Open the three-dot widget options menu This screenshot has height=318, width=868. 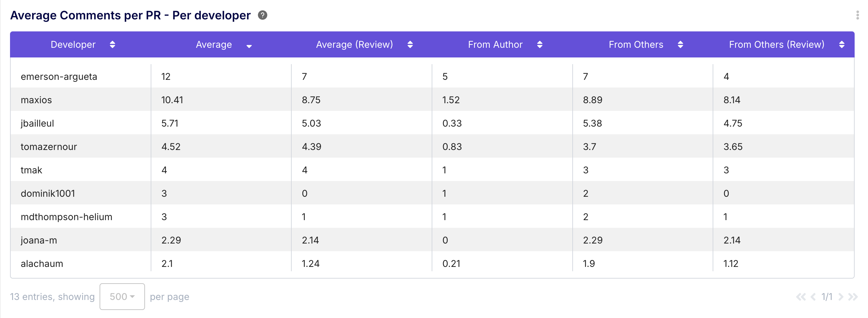pos(857,15)
